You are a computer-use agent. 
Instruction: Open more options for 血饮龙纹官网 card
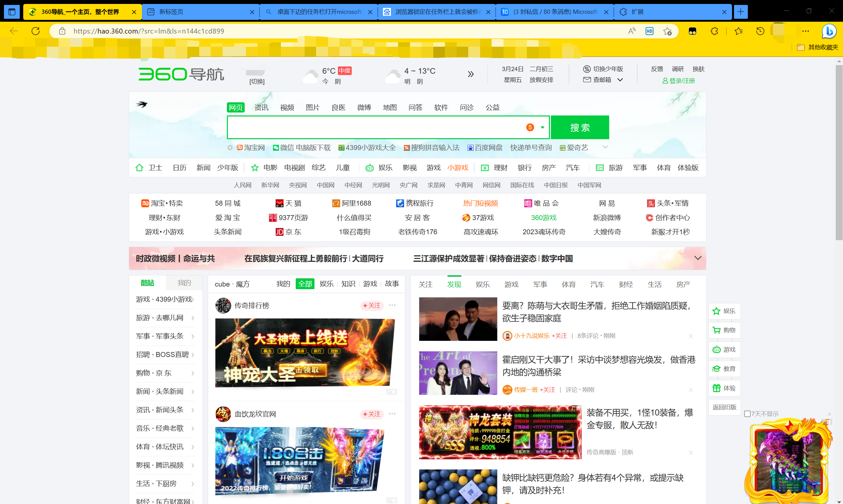tap(392, 414)
